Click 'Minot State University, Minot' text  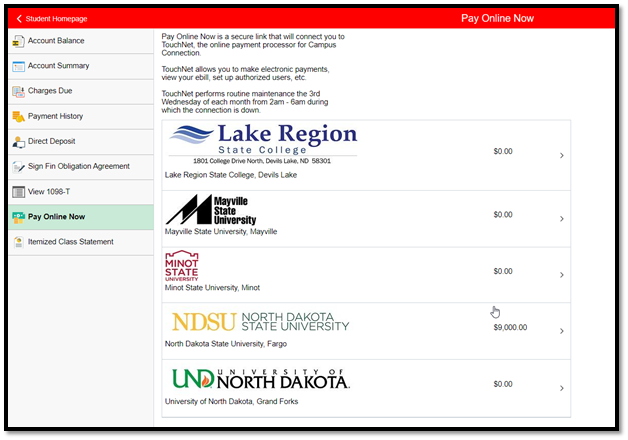[212, 287]
